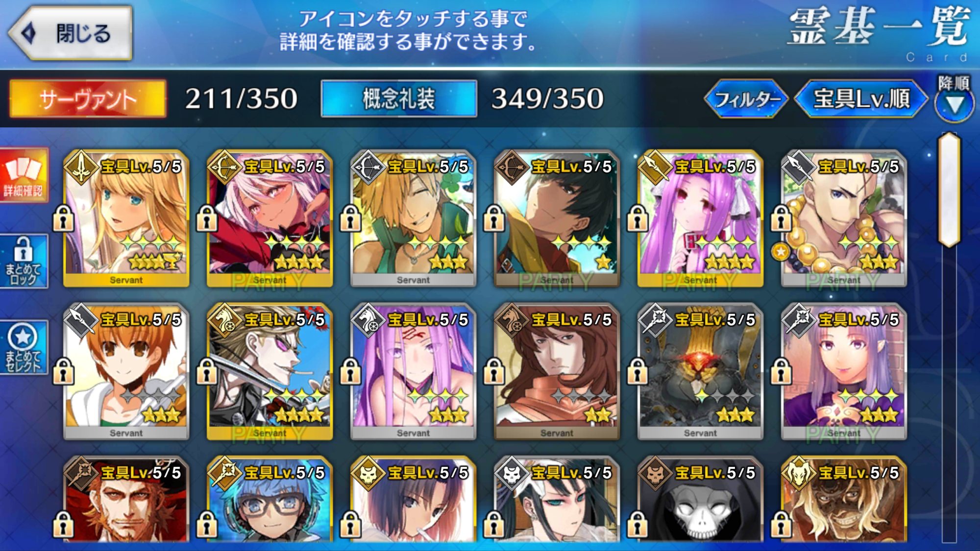Open the 詳細確認 card detail icon
This screenshot has width=980, height=551.
pyautogui.click(x=24, y=175)
